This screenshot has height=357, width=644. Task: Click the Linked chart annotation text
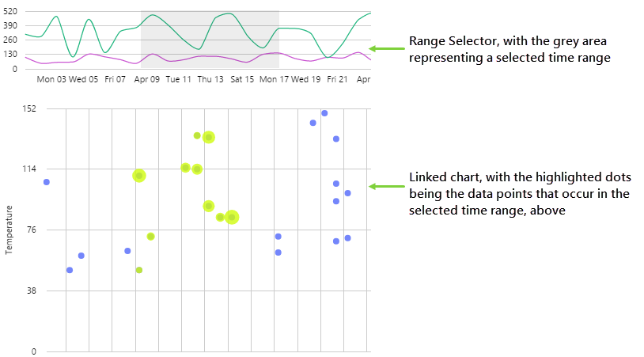pyautogui.click(x=520, y=193)
